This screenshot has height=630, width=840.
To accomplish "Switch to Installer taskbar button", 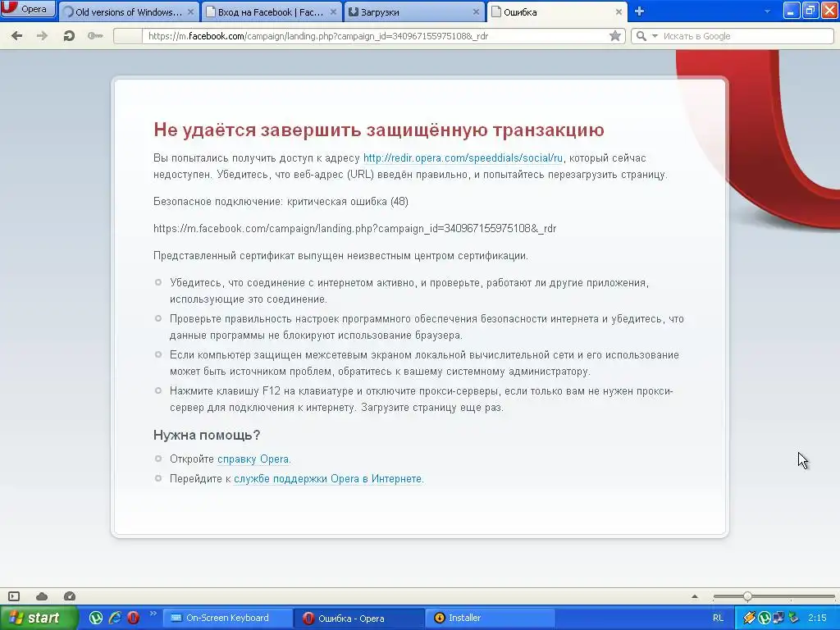I will (x=491, y=619).
